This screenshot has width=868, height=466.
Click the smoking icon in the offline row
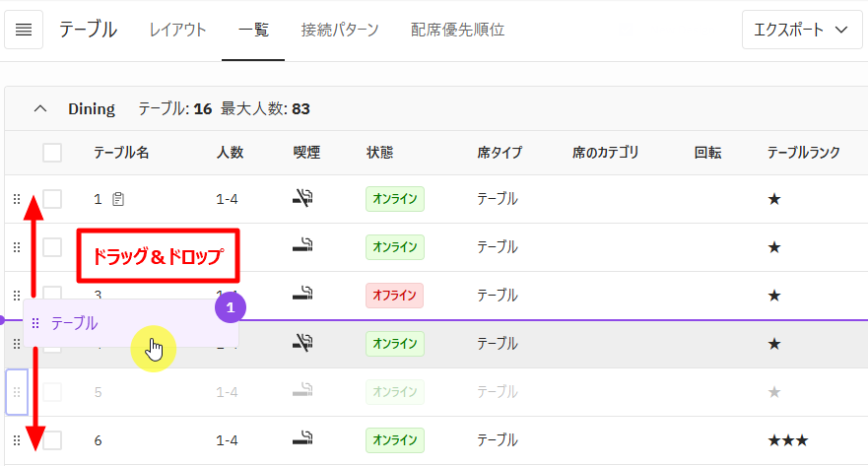(303, 295)
